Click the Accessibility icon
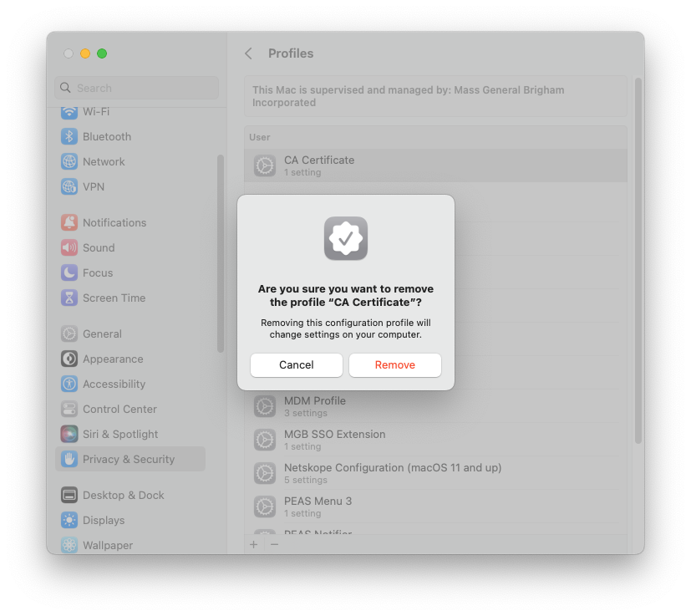691x616 pixels. [69, 384]
